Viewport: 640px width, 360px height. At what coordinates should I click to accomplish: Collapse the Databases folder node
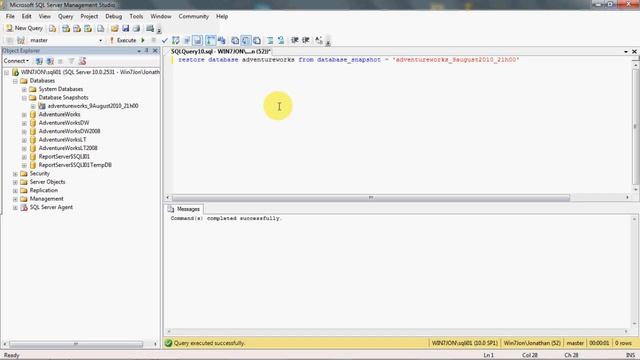point(15,81)
